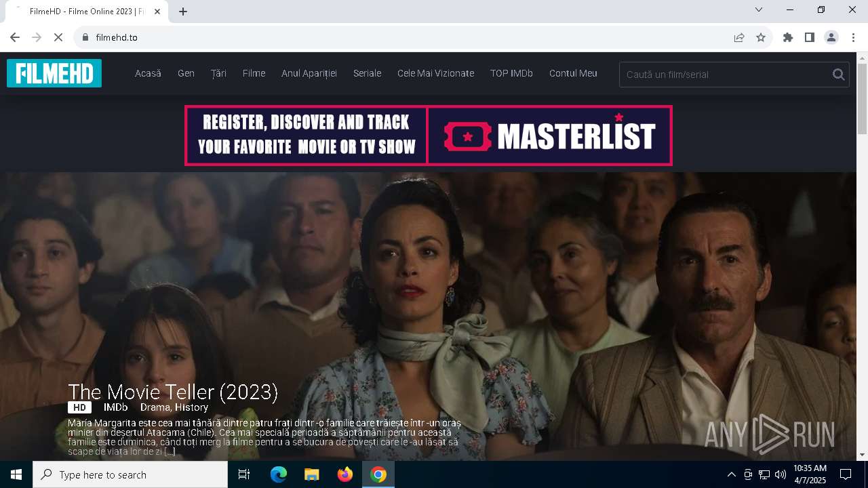Image resolution: width=868 pixels, height=488 pixels.
Task: View site information lock icon
Action: point(85,37)
